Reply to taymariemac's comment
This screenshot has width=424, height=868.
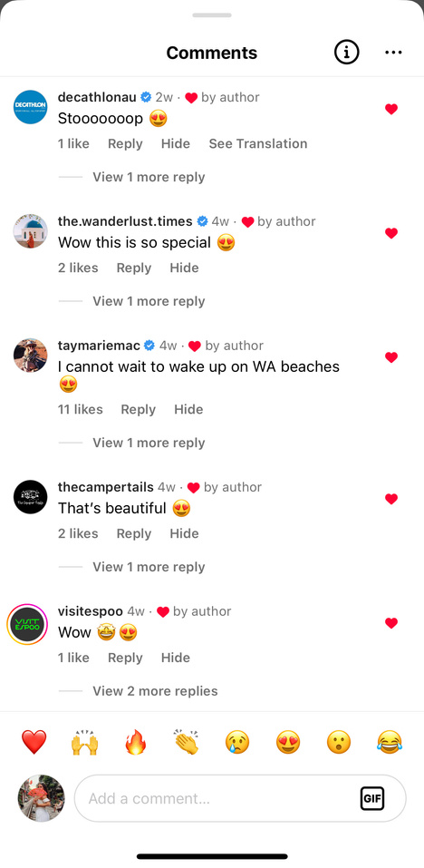click(139, 410)
